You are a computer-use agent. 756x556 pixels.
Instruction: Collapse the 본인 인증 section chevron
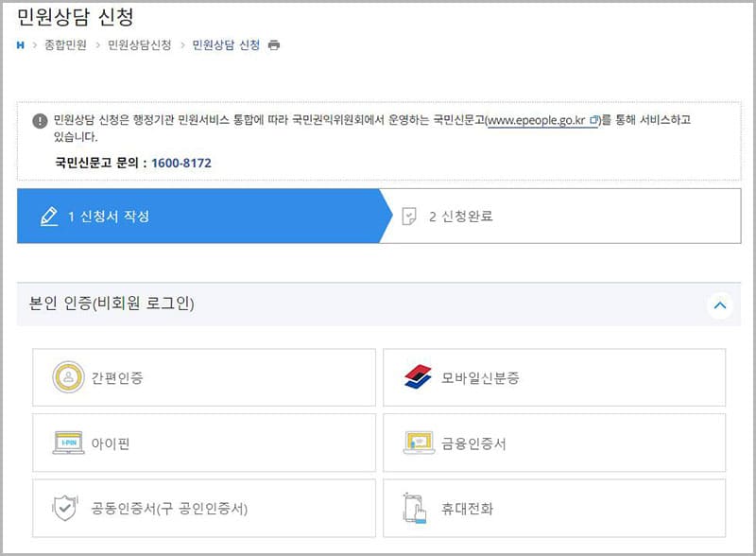coord(720,304)
